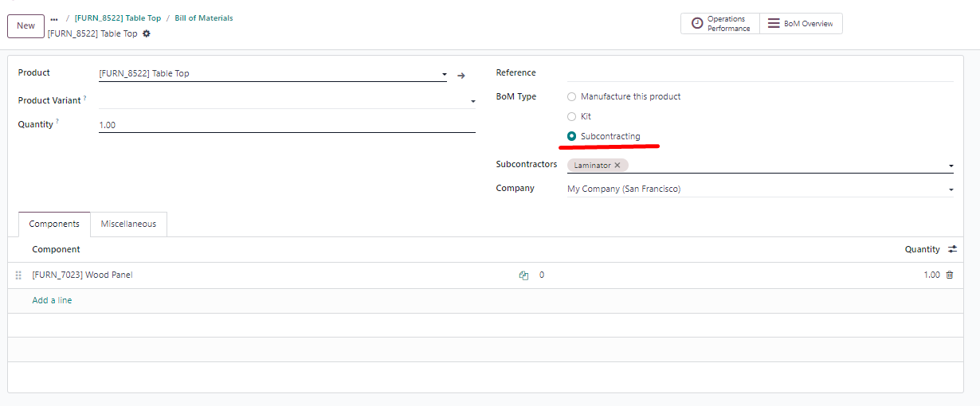Click Add a line link
The image size is (980, 406).
point(52,300)
